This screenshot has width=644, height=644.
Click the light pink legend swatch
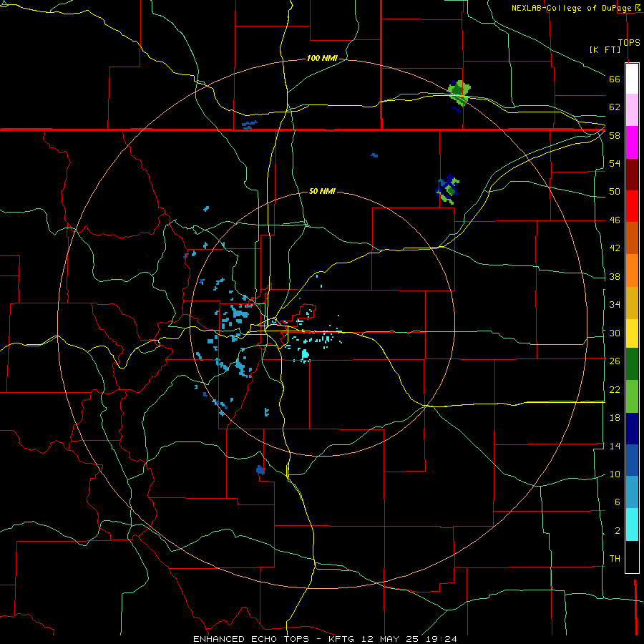tap(632, 109)
